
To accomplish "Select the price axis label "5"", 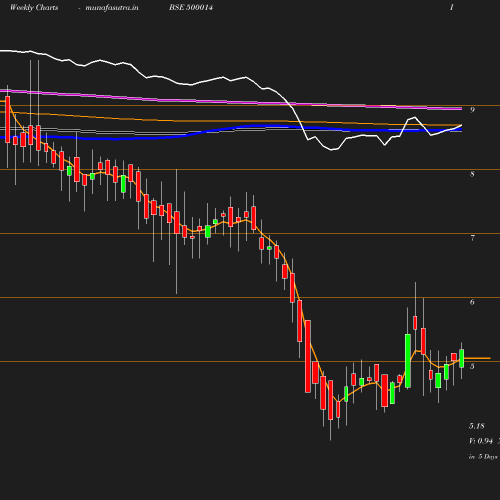I will coord(472,366).
